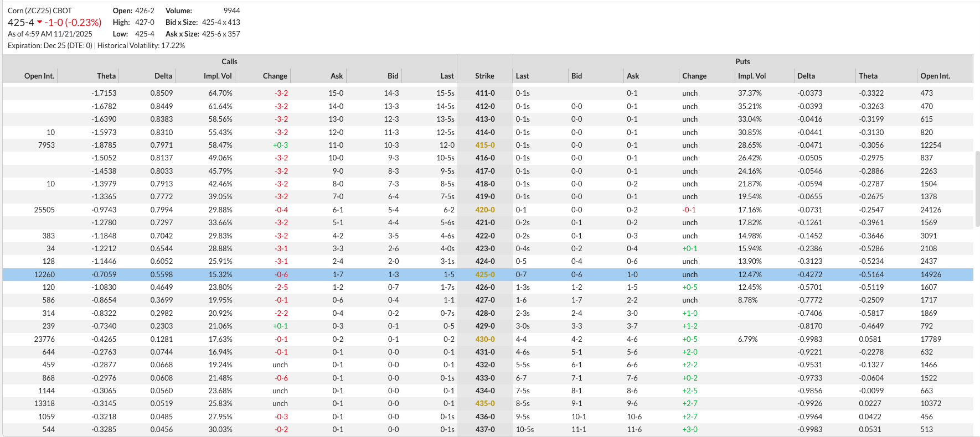Sort by the Calls Impl. Vol column header

pos(218,76)
